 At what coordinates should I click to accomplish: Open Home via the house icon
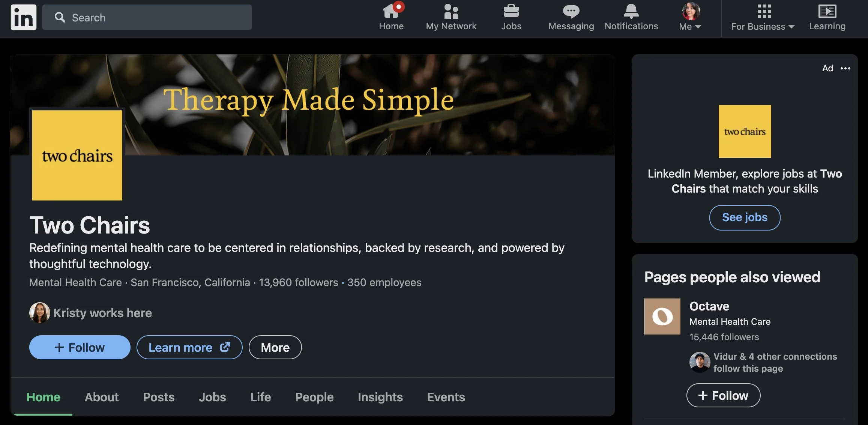[x=391, y=11]
